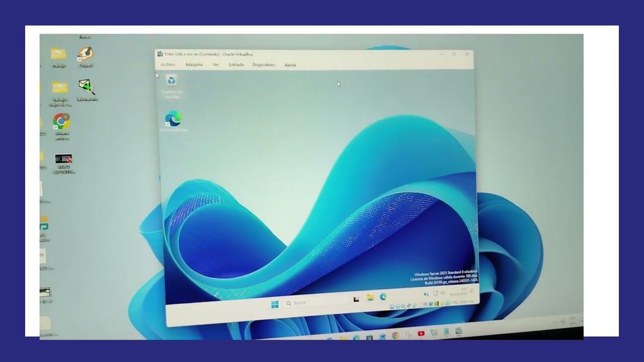The width and height of the screenshot is (644, 362).
Task: Click the VirtualBox window title bar icon
Action: tap(160, 54)
